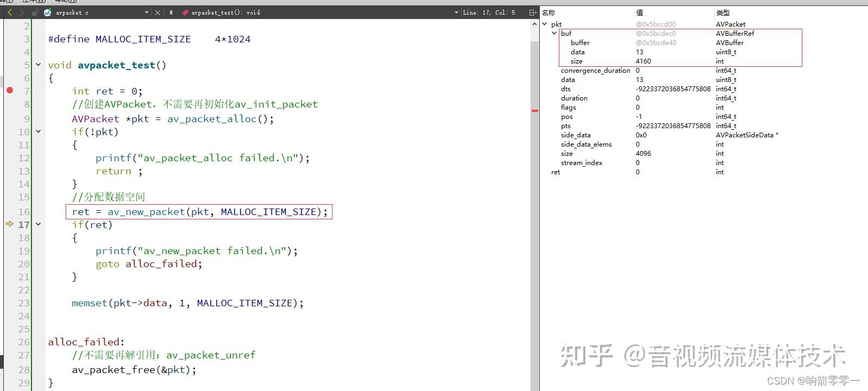Click the alloc_failed: label in code

point(86,342)
